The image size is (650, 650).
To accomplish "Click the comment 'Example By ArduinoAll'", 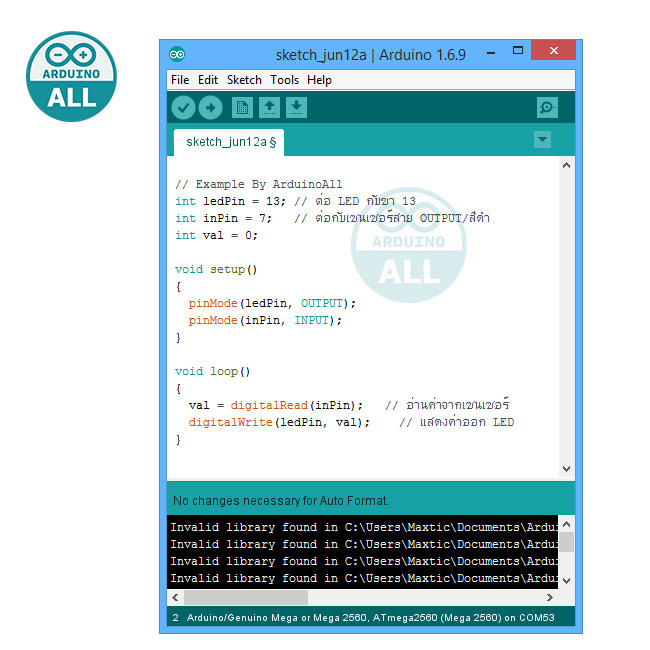I will click(x=259, y=184).
